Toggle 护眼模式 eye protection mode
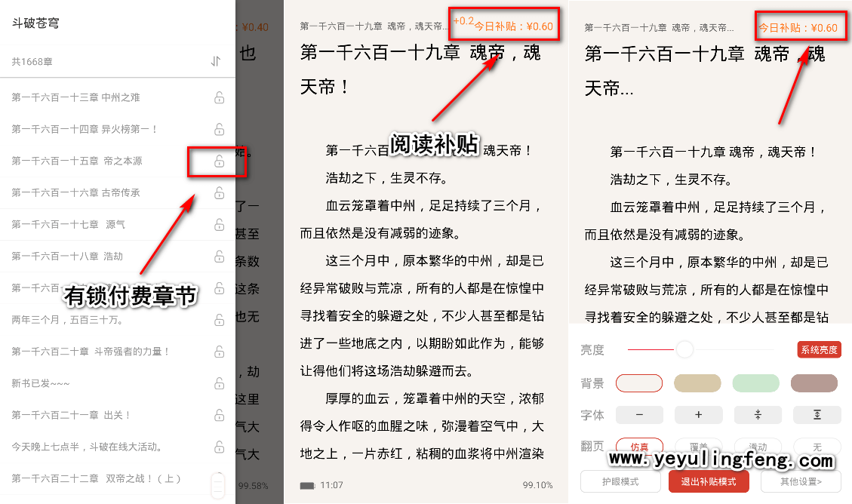Viewport: 852px width, 504px height. [x=620, y=481]
